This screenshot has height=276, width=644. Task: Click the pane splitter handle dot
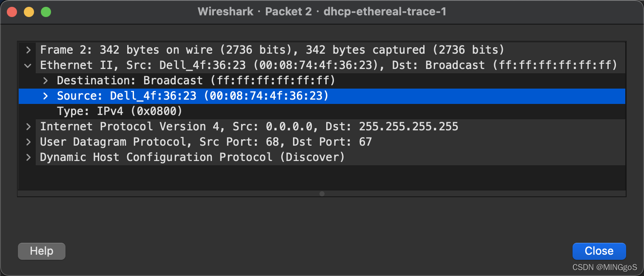322,194
